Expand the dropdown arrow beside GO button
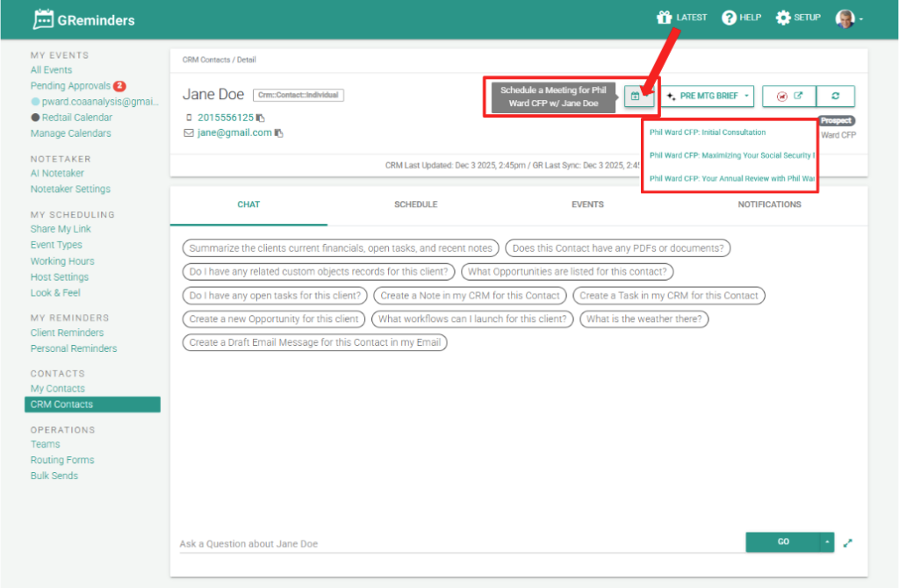Screen dimensions: 899x588 (827, 542)
